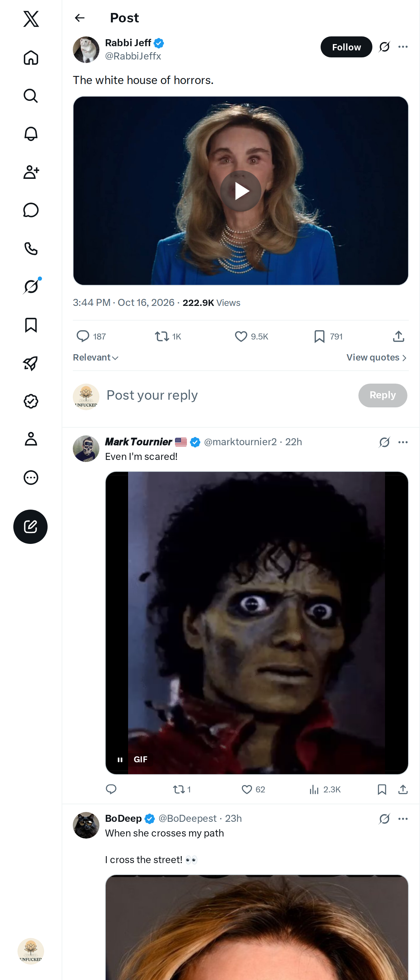Share Rabbi Jeff's post via share icon
The width and height of the screenshot is (420, 980).
[398, 336]
